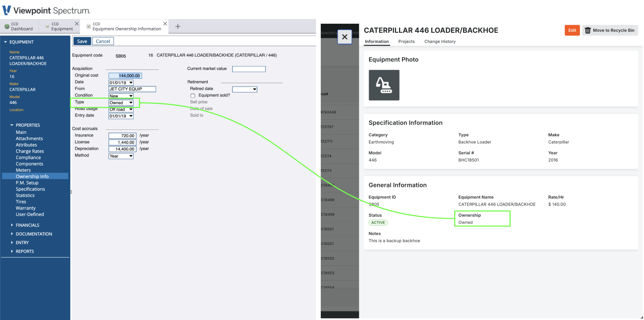Screen dimensions: 644x320
Task: Select Ownership Info in the sidebar
Action: 35,176
